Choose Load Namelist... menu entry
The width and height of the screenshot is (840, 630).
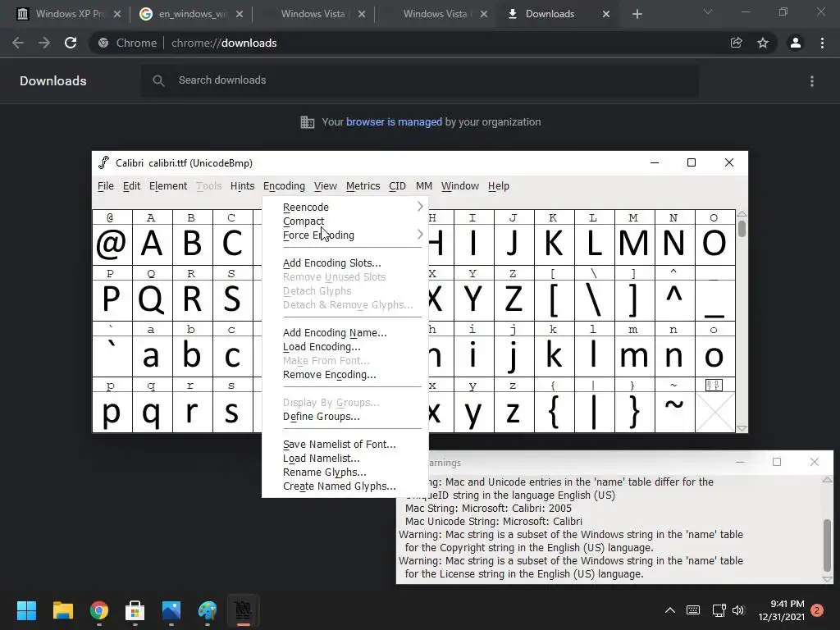tap(345, 458)
